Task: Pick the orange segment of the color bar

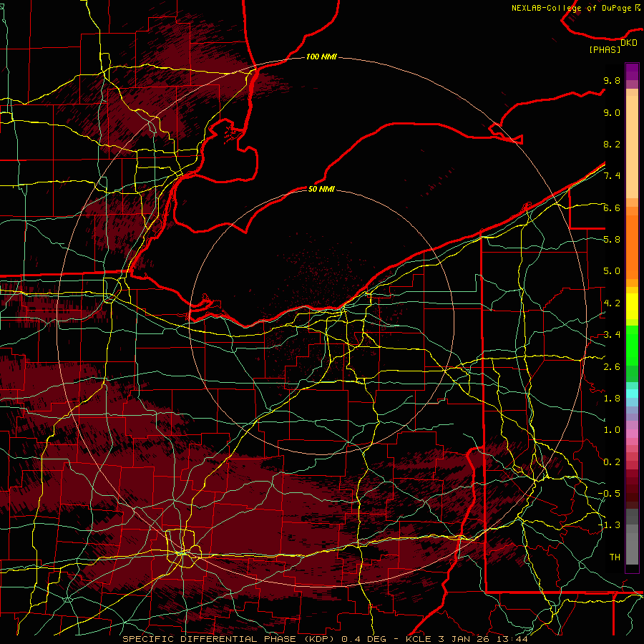Action: click(632, 247)
